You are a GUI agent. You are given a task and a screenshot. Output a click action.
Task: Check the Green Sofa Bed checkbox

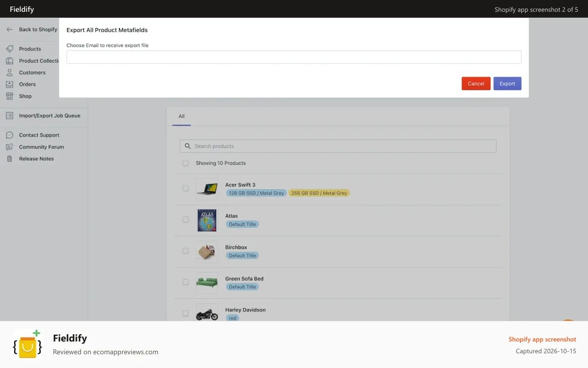click(x=186, y=282)
